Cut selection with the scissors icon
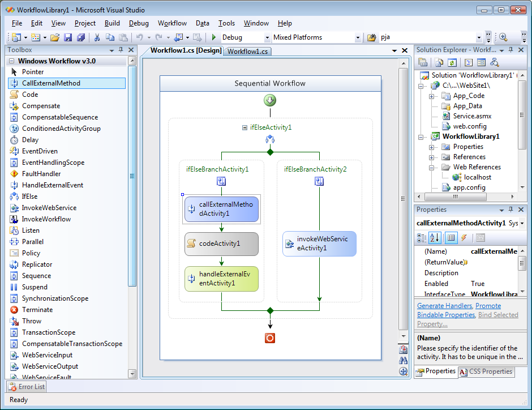Screen dimensions: 532x410 [97, 37]
